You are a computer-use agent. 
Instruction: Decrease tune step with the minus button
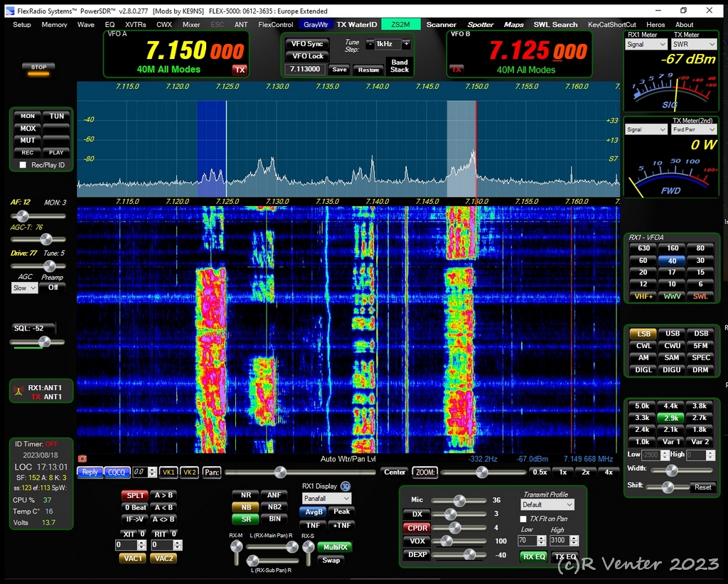click(370, 44)
